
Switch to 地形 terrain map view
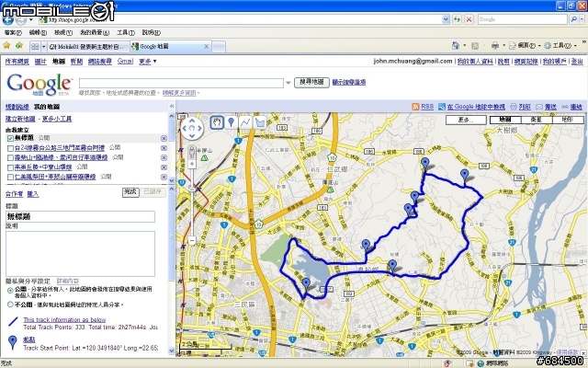point(568,121)
